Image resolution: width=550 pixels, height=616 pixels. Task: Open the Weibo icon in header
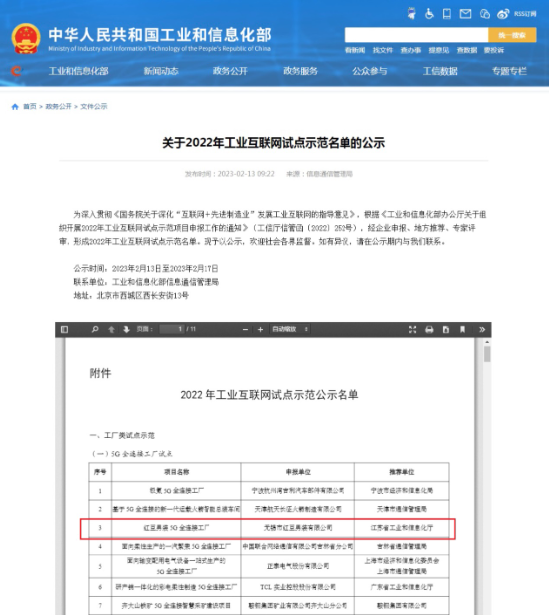(503, 14)
